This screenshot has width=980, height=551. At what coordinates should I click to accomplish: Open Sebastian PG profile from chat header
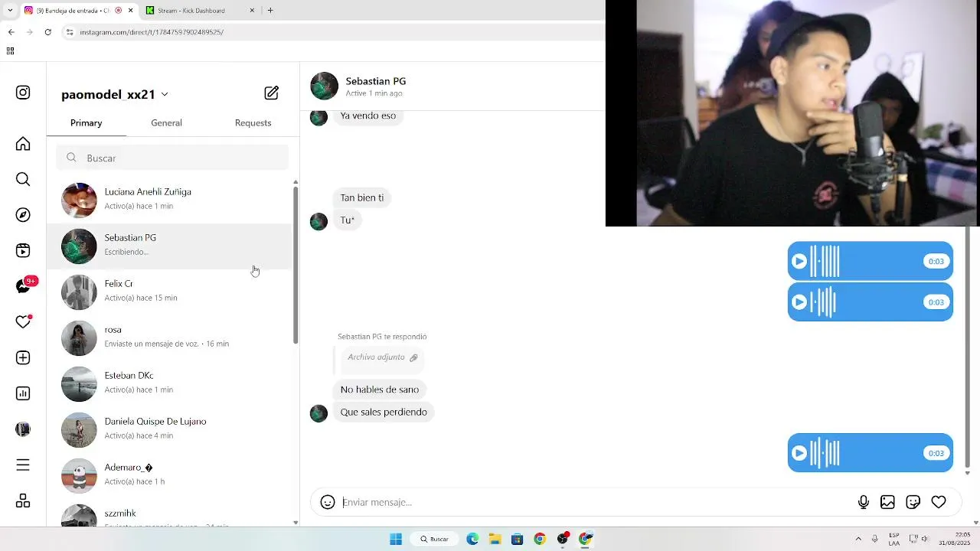pyautogui.click(x=375, y=81)
